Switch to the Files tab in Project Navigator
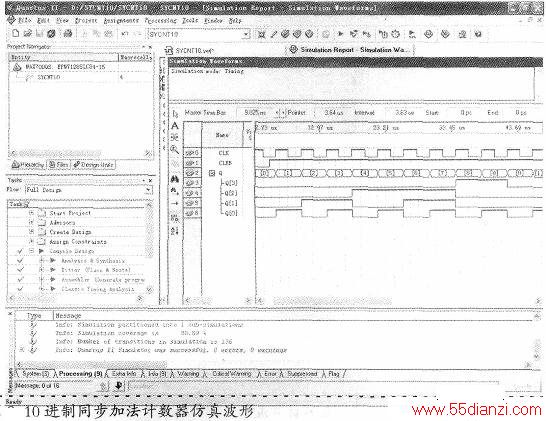 [x=58, y=165]
